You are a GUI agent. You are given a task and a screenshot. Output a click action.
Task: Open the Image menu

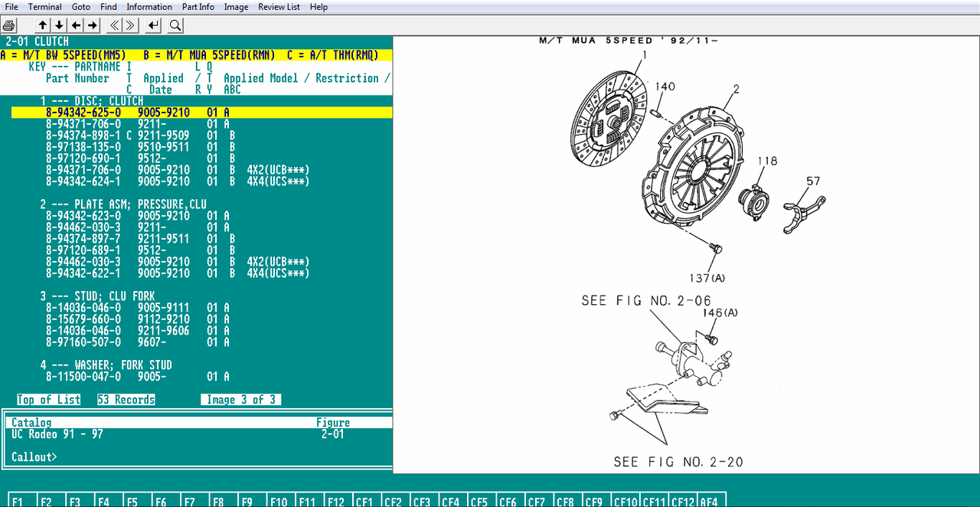236,7
